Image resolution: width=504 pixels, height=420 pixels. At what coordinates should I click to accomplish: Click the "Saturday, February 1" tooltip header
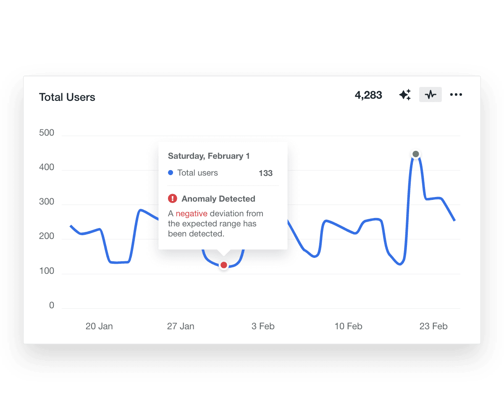(x=209, y=156)
